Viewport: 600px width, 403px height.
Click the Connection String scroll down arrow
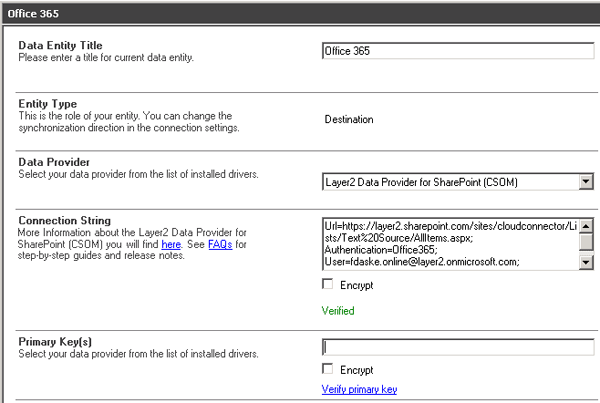click(x=585, y=263)
